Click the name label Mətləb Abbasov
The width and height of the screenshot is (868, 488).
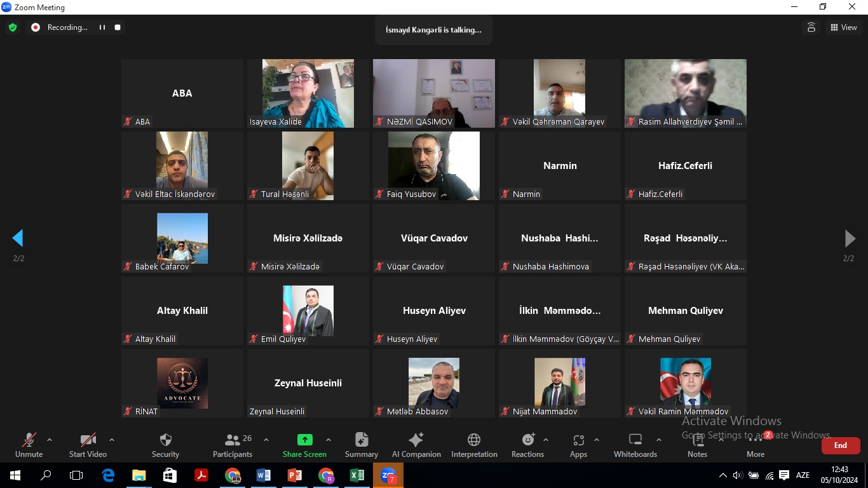tap(417, 412)
